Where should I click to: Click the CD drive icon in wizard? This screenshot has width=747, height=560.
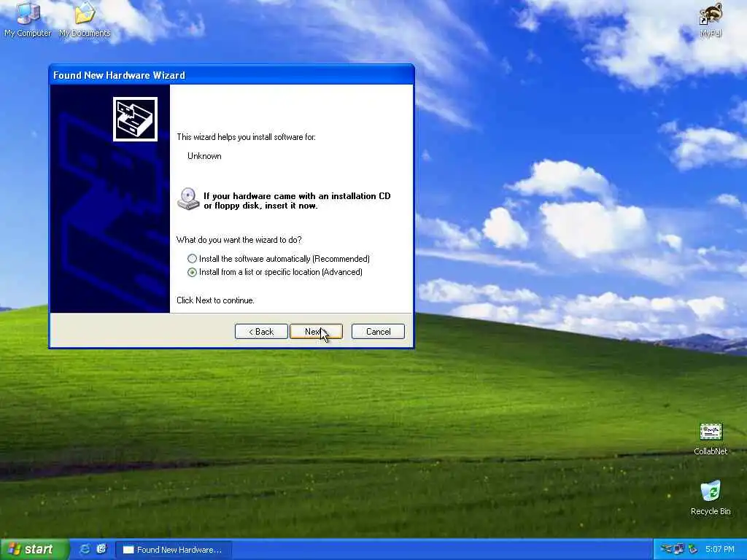pyautogui.click(x=188, y=199)
